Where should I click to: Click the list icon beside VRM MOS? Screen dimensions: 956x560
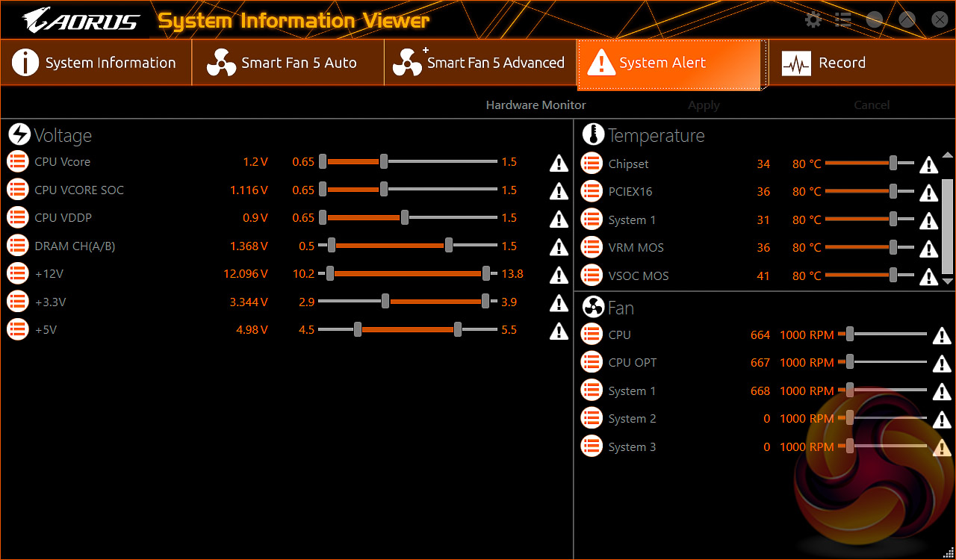tap(592, 248)
